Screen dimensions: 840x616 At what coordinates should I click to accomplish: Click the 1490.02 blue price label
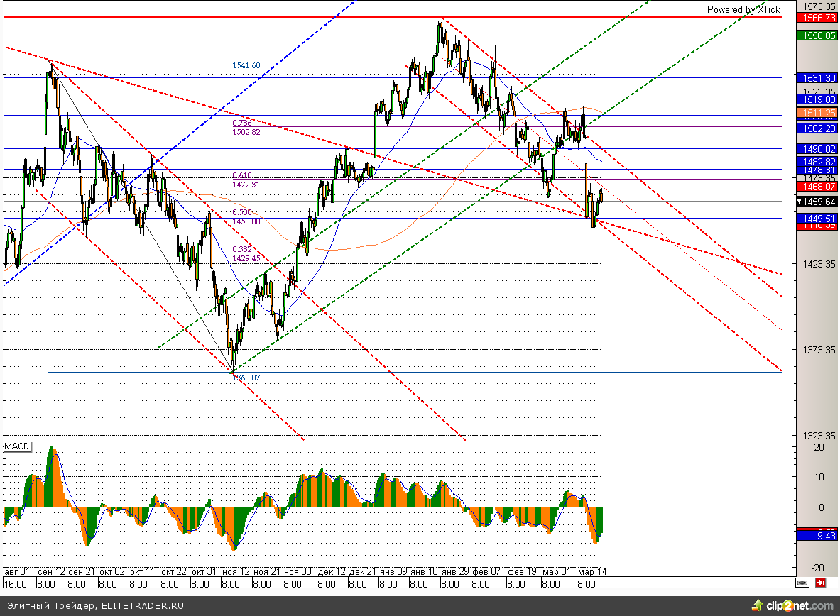(x=817, y=149)
